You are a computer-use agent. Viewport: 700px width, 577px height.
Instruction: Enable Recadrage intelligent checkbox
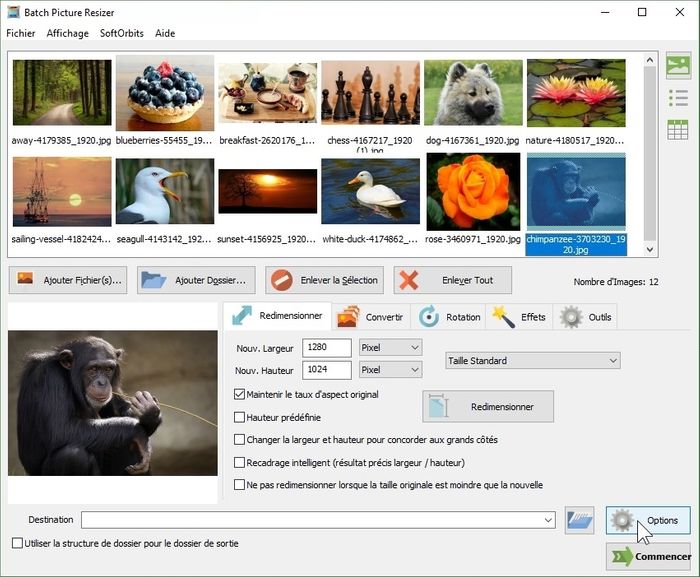click(239, 463)
